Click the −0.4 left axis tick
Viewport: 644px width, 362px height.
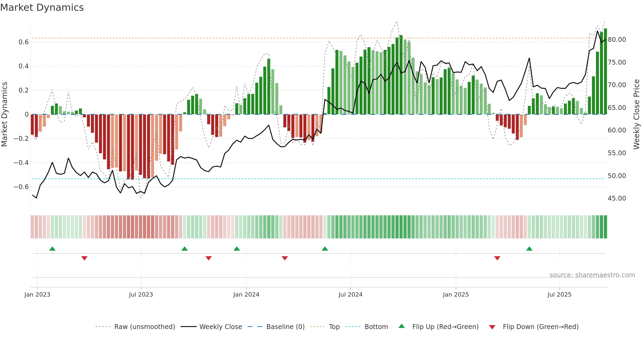(21, 162)
